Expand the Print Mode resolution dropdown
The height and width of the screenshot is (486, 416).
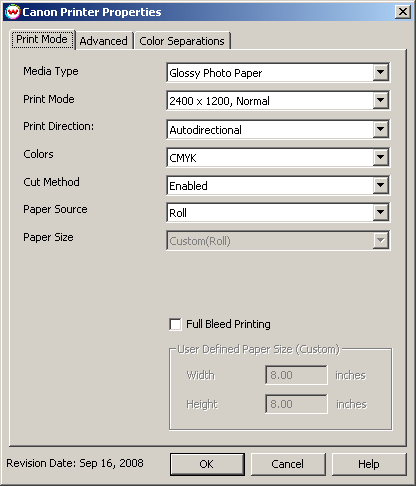pyautogui.click(x=278, y=100)
